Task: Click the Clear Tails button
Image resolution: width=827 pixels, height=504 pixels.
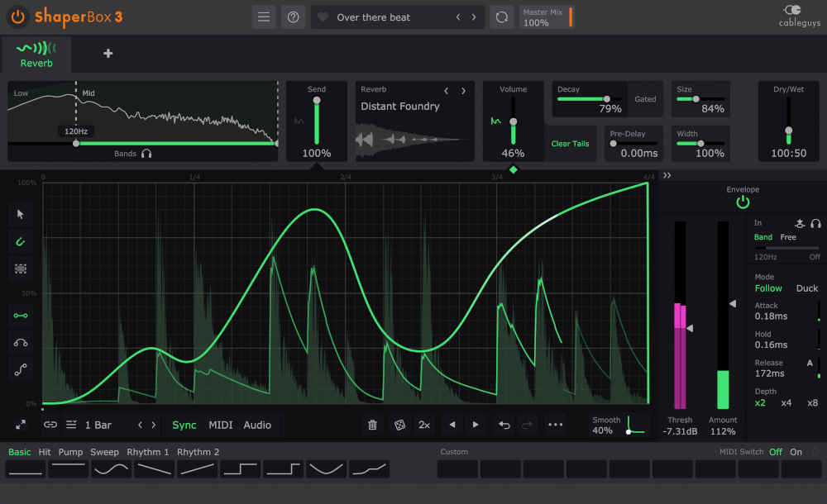Action: pos(570,144)
